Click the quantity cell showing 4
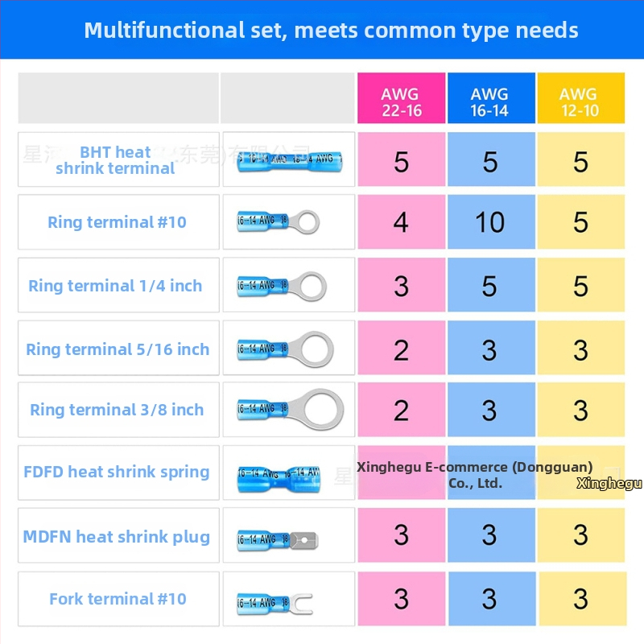Screen dimensions: 644x644 401,222
